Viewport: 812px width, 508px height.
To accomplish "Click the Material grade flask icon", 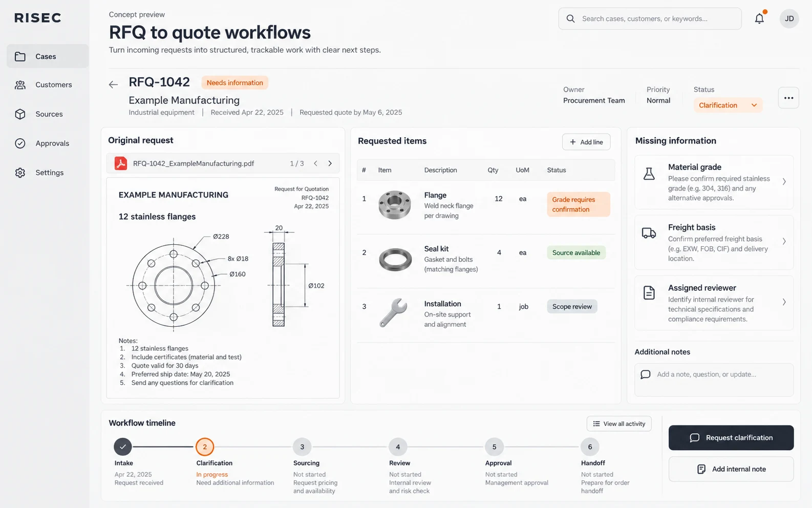I will pos(649,174).
